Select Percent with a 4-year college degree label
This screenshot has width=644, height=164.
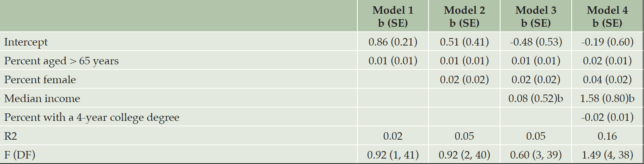point(92,117)
